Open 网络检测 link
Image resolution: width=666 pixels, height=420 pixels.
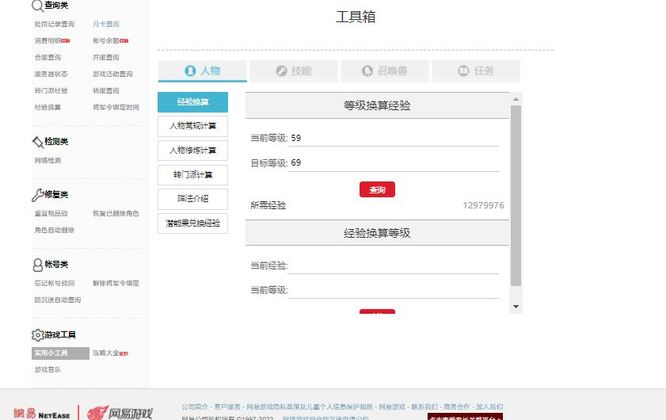tap(48, 160)
